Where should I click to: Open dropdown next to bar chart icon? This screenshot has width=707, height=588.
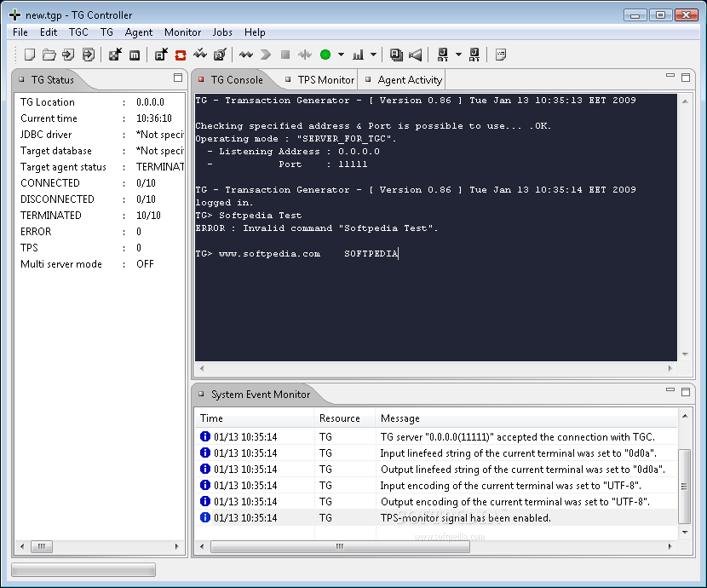click(373, 55)
